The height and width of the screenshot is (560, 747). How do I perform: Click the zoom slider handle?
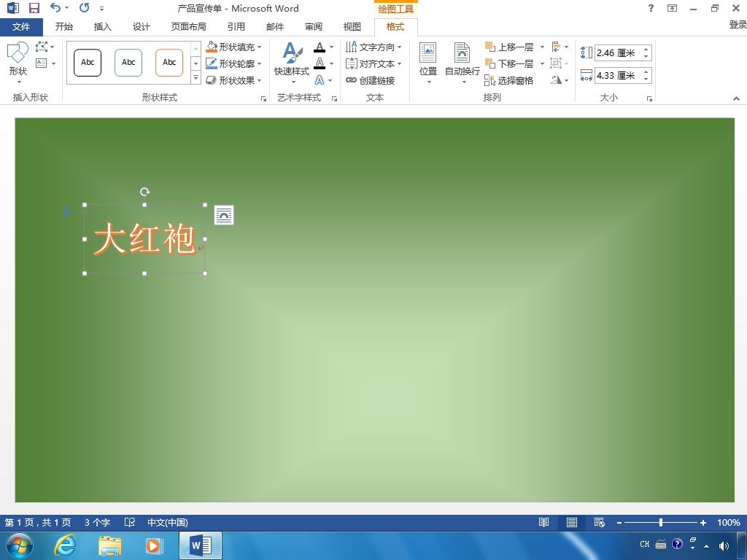coord(661,522)
